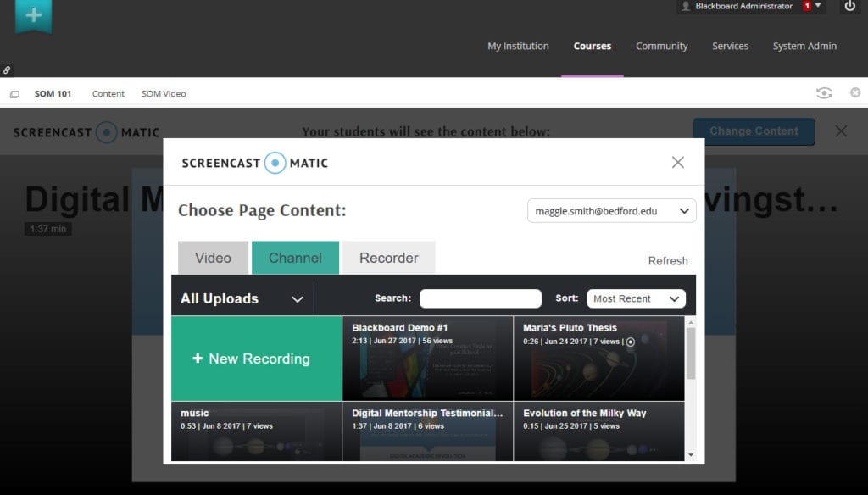Click the scrollbar up arrow

[x=690, y=322]
